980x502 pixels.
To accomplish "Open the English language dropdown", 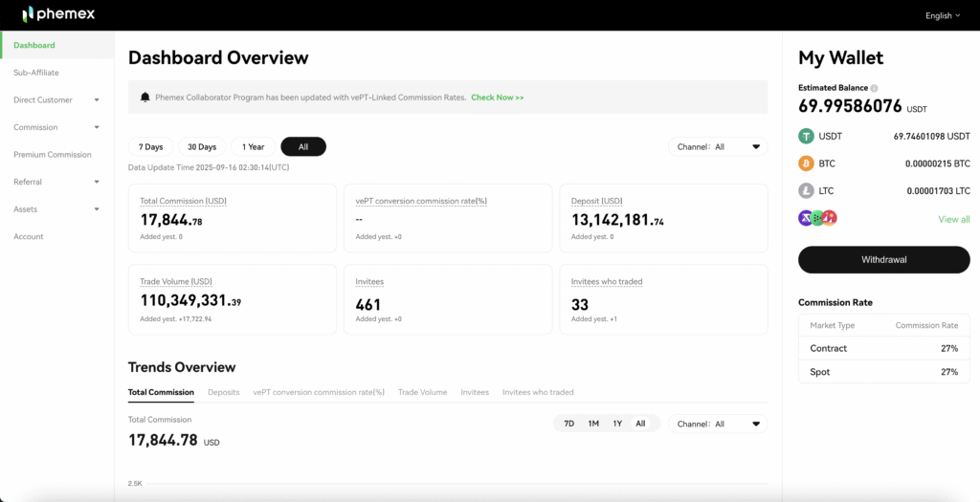I will coord(942,15).
